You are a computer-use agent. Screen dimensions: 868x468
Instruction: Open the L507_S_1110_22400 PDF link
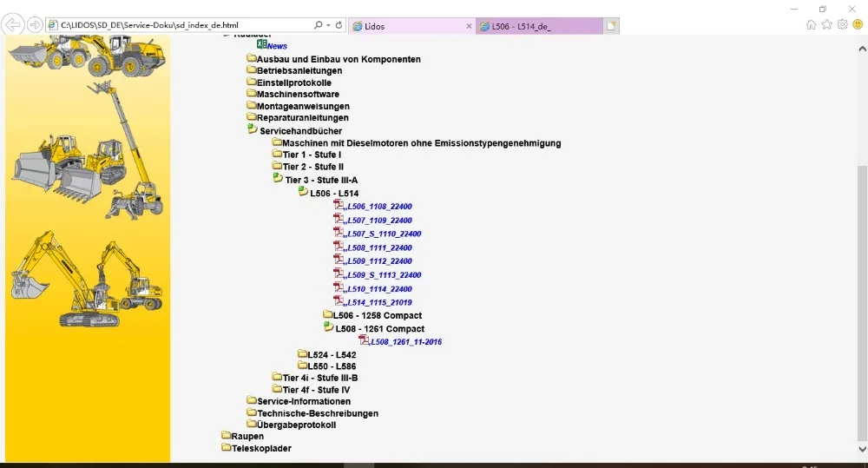385,234
